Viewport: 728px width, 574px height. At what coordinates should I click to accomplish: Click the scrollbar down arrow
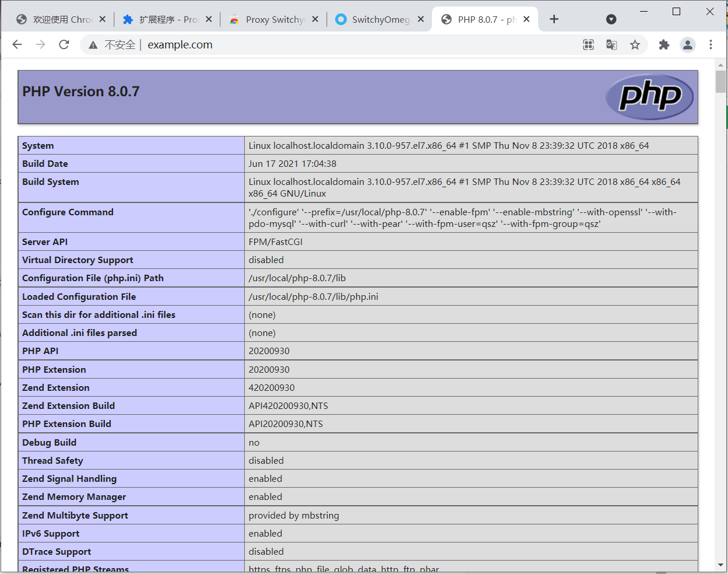(x=721, y=565)
